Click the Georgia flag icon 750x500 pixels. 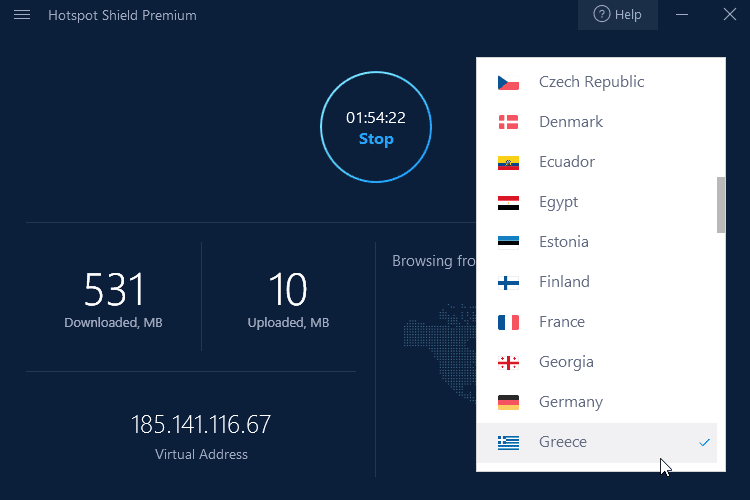point(508,363)
